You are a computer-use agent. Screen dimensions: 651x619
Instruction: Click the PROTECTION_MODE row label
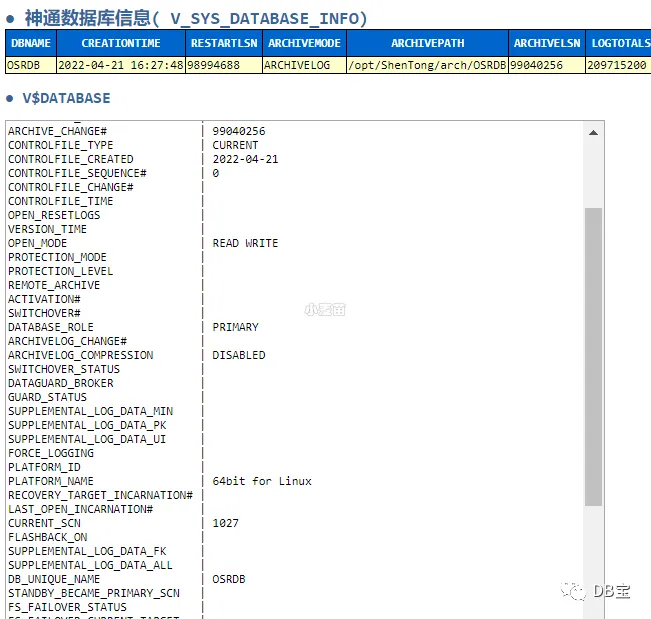pos(57,257)
